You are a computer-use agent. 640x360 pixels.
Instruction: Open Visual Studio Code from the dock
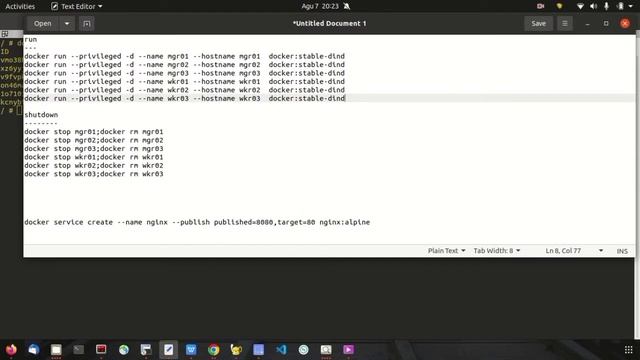coord(281,350)
